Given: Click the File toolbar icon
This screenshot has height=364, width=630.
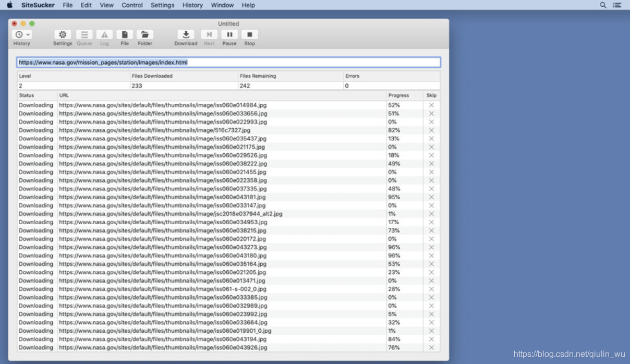Looking at the screenshot, I should (x=125, y=34).
